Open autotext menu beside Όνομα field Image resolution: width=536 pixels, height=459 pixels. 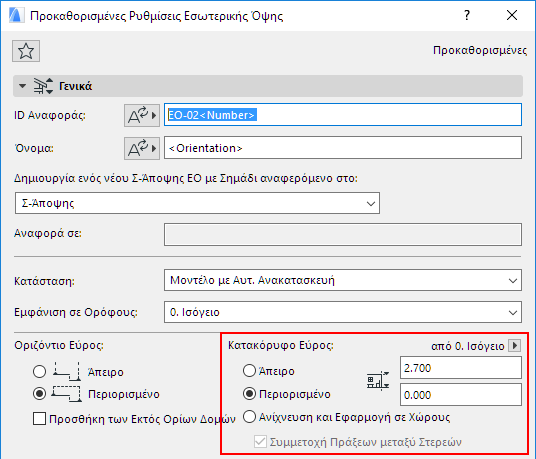click(142, 148)
